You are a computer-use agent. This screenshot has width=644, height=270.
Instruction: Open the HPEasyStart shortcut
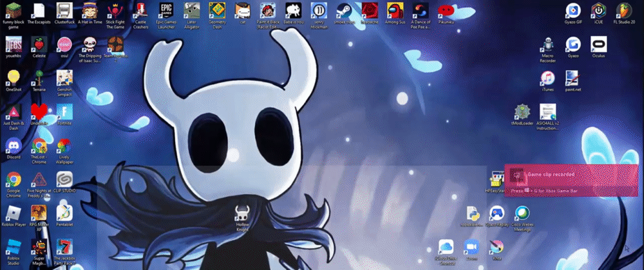coord(495,183)
